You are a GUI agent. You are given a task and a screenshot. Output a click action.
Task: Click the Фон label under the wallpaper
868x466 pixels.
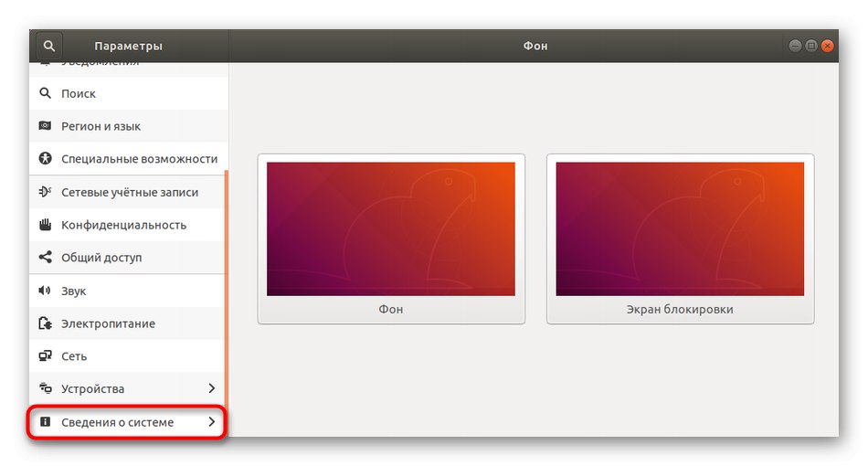pyautogui.click(x=391, y=310)
